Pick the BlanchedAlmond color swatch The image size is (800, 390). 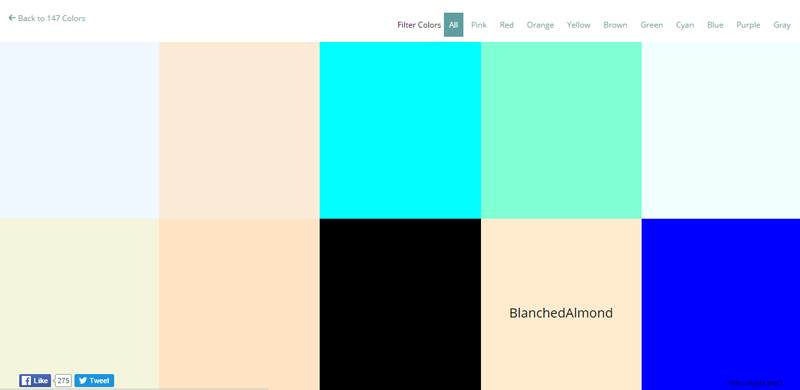[561, 304]
